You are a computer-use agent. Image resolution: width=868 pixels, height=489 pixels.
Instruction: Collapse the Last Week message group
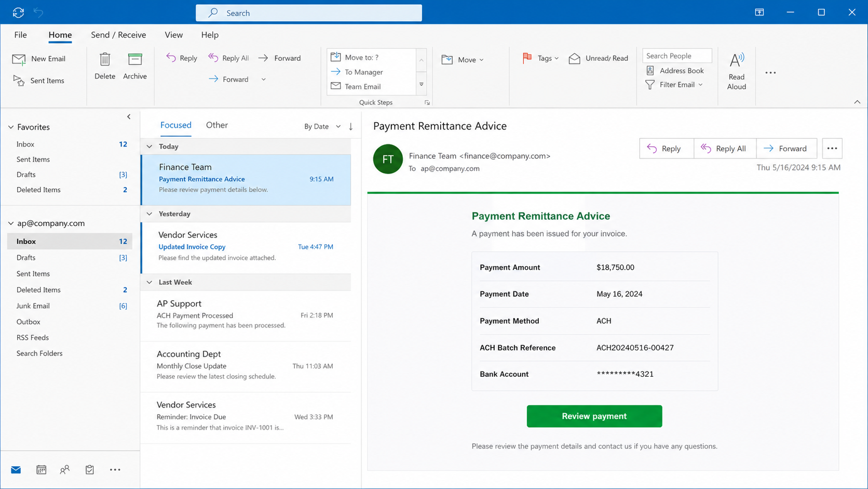(x=150, y=282)
